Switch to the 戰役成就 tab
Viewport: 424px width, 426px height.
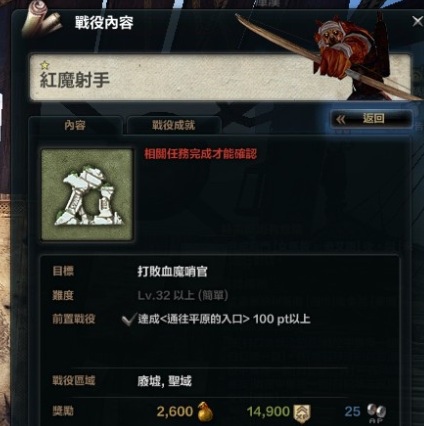(173, 125)
